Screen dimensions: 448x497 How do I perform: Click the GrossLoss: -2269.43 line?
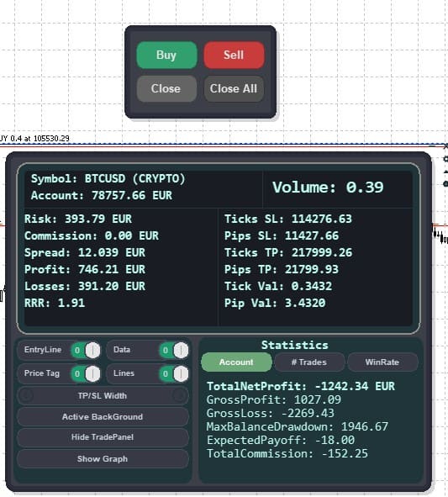point(271,413)
